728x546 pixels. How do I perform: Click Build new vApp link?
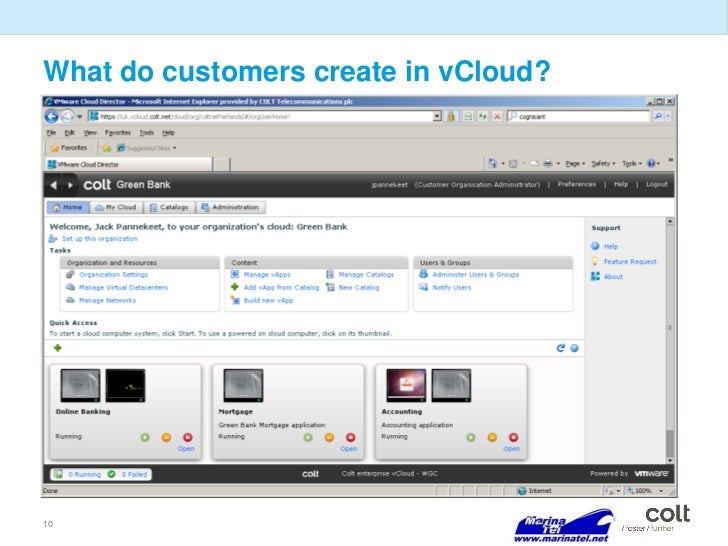(268, 301)
